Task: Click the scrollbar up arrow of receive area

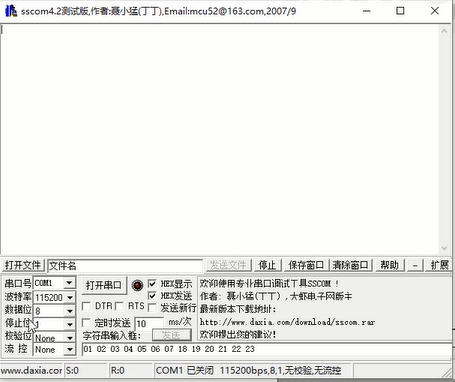Action: [444, 31]
